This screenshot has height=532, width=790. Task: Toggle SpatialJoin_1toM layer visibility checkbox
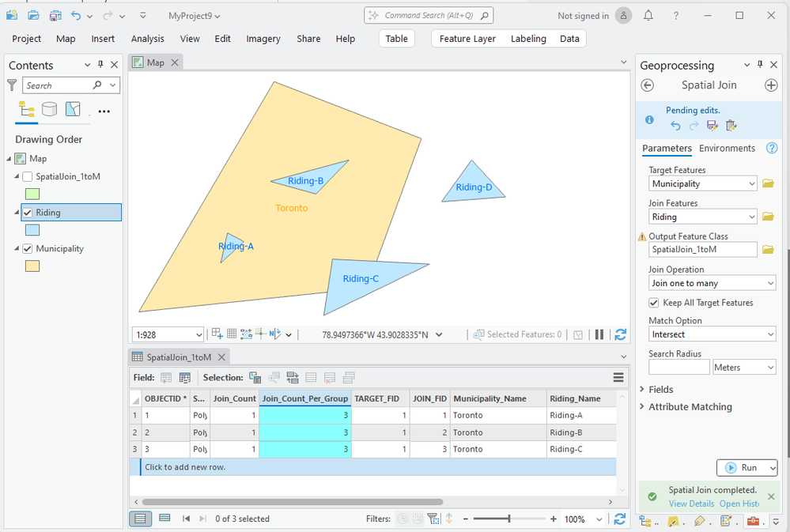click(x=28, y=177)
